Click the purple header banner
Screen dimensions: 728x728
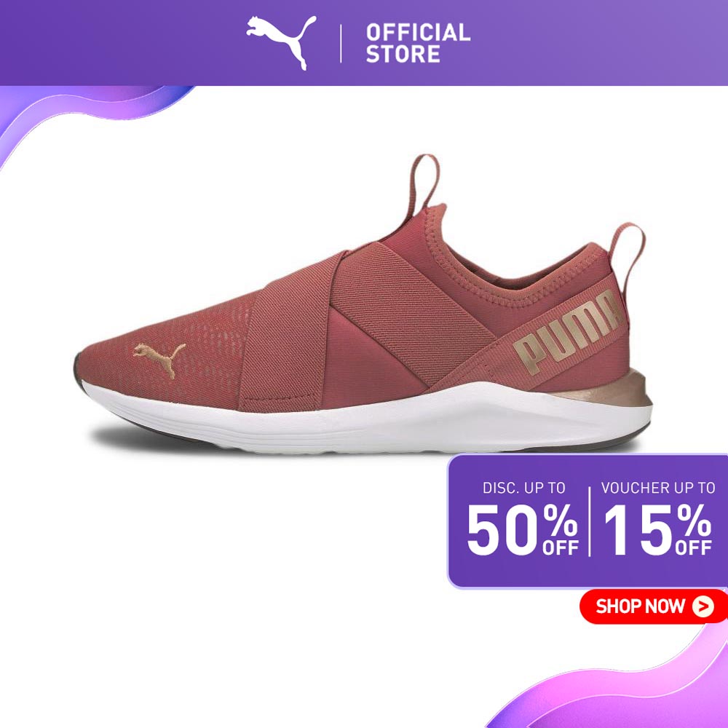(x=364, y=43)
